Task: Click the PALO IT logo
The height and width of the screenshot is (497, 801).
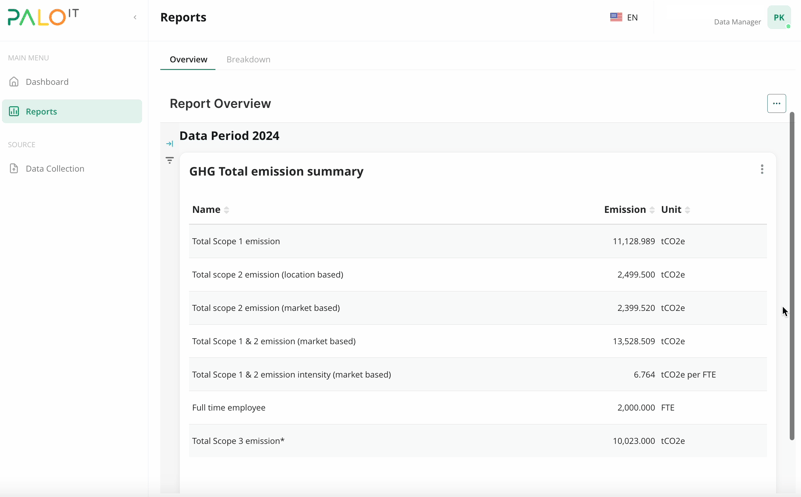Action: (x=43, y=17)
